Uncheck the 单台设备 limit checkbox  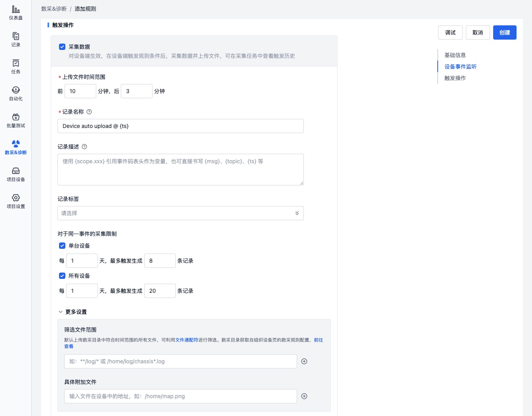click(x=62, y=246)
